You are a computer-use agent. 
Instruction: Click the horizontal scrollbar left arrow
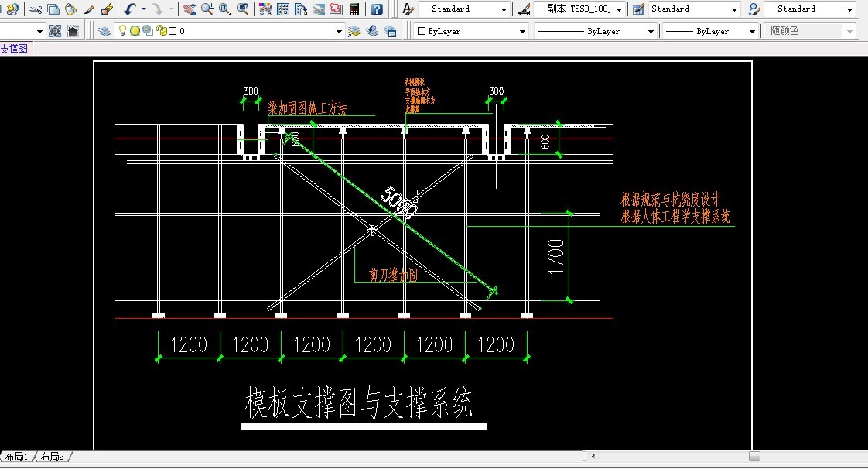point(593,457)
